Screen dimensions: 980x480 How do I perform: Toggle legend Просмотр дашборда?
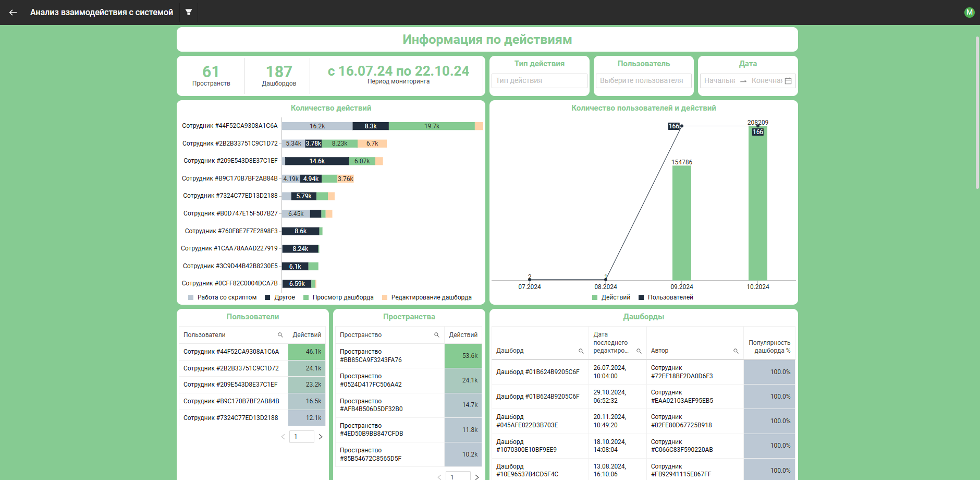tap(338, 297)
